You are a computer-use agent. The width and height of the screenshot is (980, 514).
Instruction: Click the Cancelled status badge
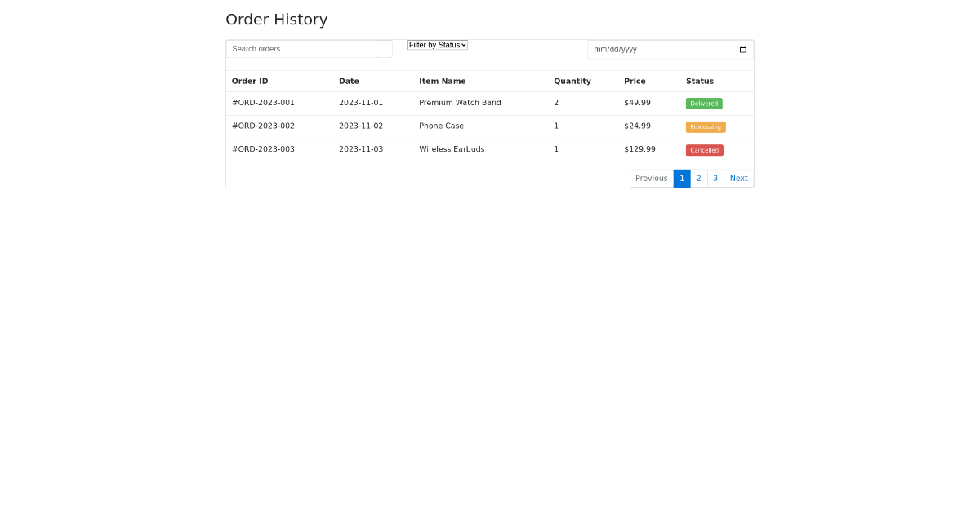[704, 150]
